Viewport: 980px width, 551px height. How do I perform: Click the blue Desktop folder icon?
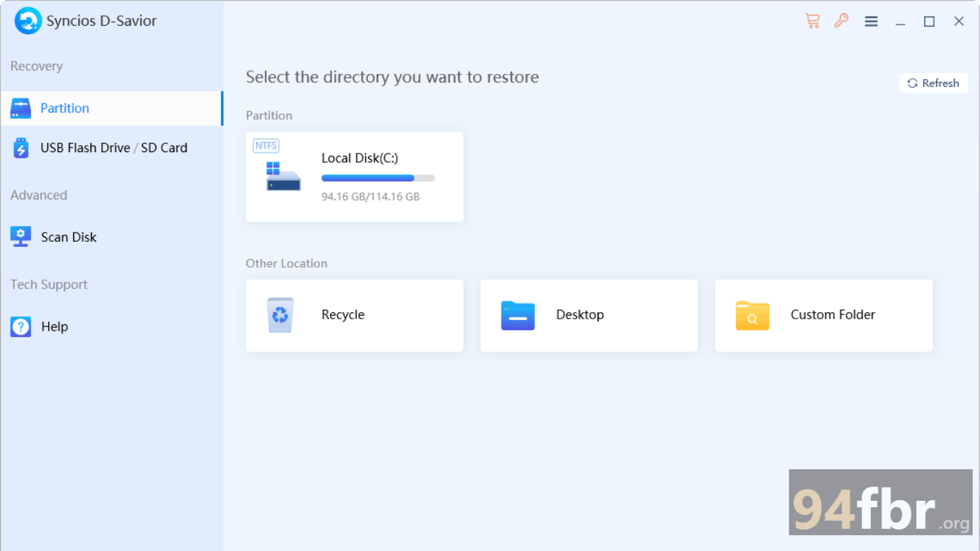(x=518, y=316)
